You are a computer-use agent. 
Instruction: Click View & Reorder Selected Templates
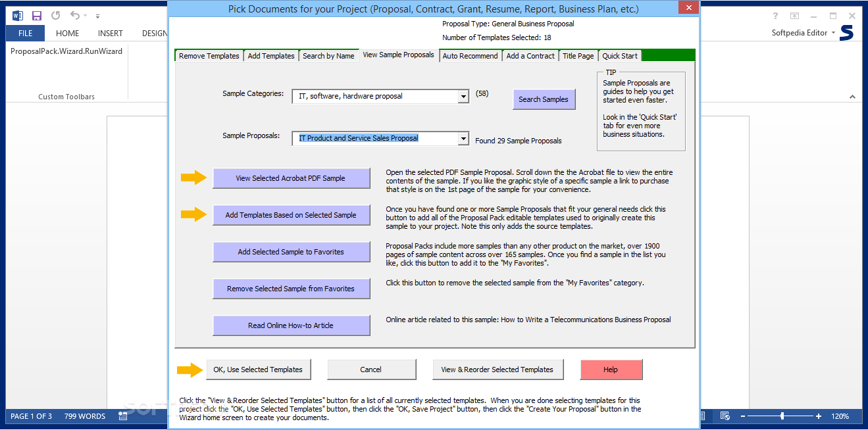click(x=497, y=370)
